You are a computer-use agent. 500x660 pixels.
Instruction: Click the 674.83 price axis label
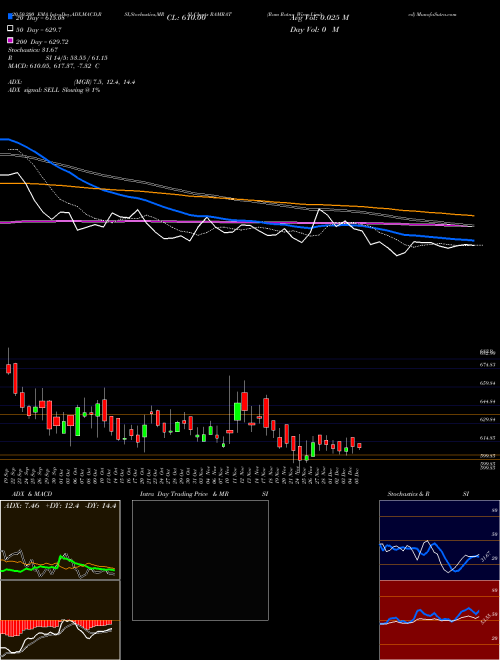(x=487, y=365)
